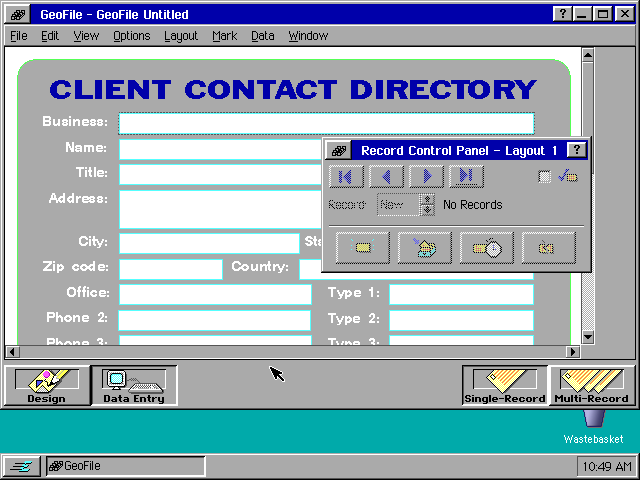This screenshot has width=640, height=480.
Task: Click the Zip code input field
Action: point(171,269)
